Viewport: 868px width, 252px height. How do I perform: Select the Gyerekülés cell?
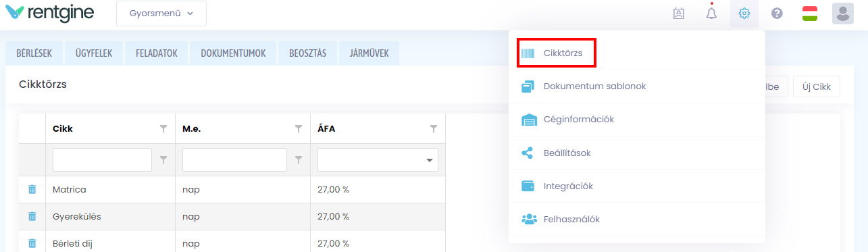click(x=110, y=216)
